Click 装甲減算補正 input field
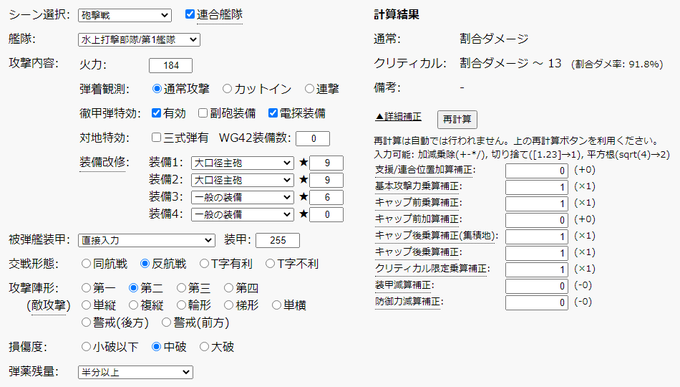 (x=536, y=286)
